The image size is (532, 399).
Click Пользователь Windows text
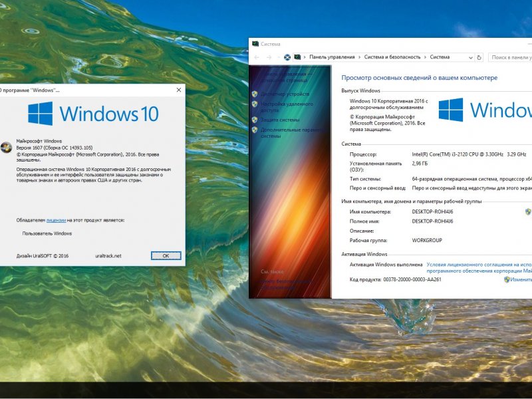pyautogui.click(x=47, y=233)
